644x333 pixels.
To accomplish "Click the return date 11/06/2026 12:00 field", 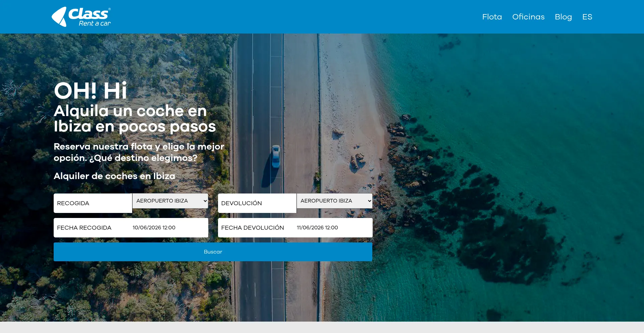I will 334,228.
